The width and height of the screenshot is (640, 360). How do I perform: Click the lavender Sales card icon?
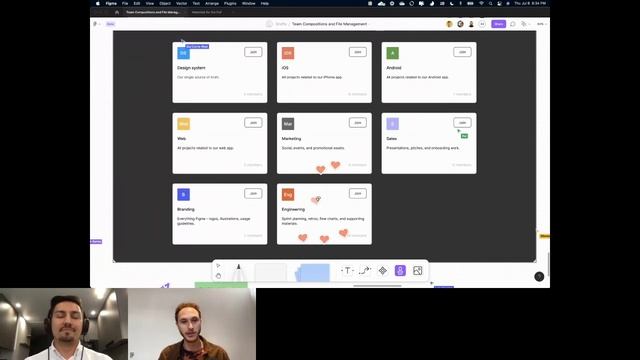point(393,124)
